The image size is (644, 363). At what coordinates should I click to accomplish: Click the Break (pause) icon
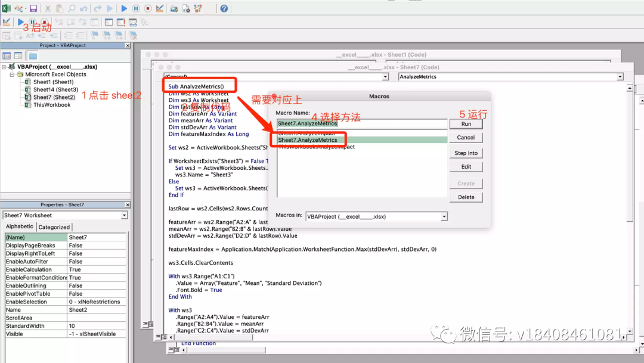click(137, 8)
